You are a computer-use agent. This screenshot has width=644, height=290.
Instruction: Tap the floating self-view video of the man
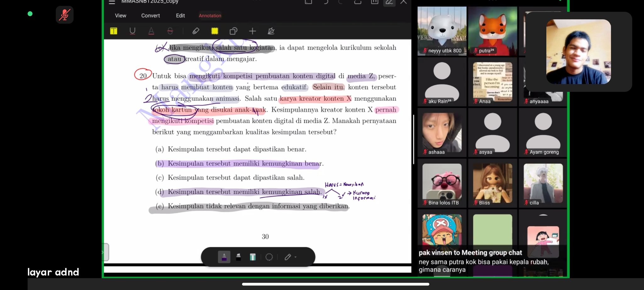point(579,52)
